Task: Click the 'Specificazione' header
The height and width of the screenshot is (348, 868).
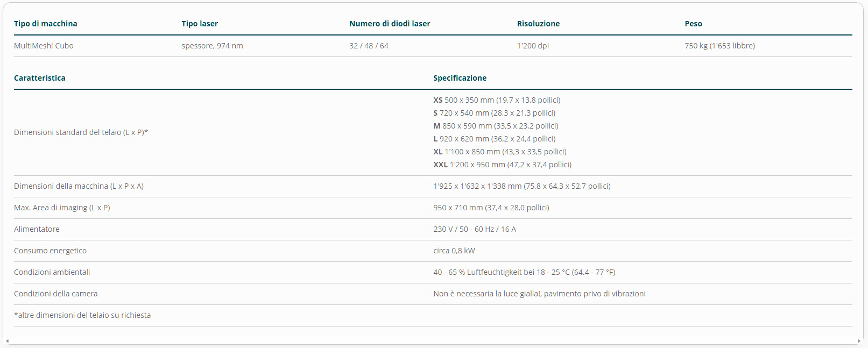Action: (460, 78)
